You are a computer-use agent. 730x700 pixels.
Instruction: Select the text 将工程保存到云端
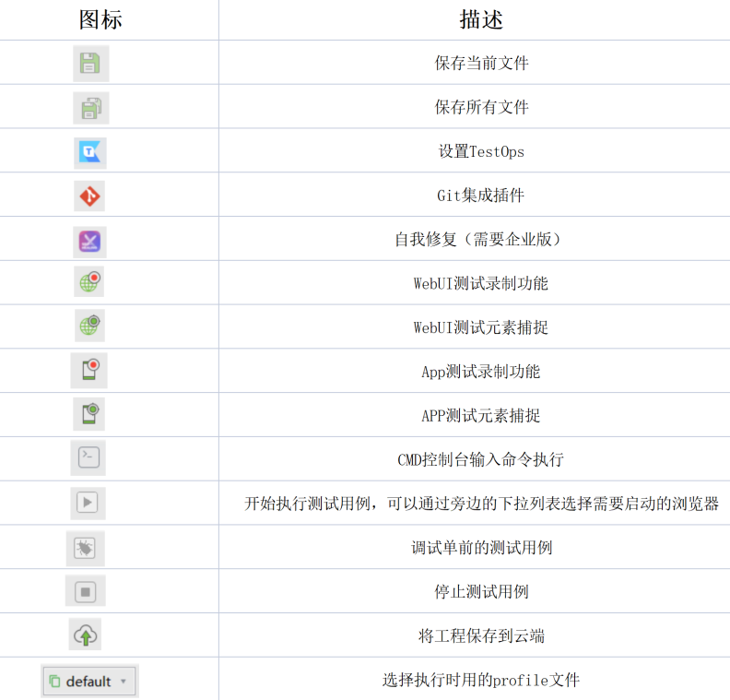tap(481, 635)
